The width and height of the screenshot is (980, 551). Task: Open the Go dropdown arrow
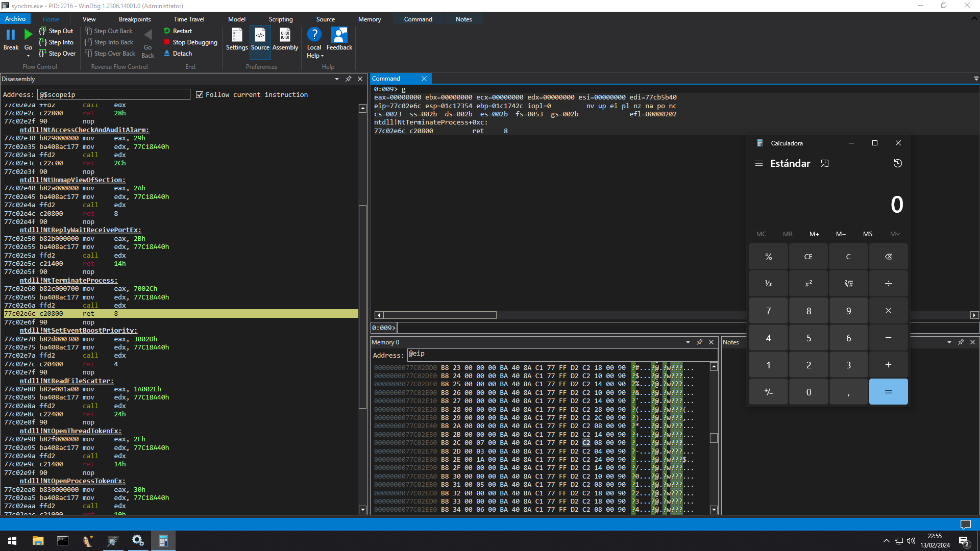[28, 56]
